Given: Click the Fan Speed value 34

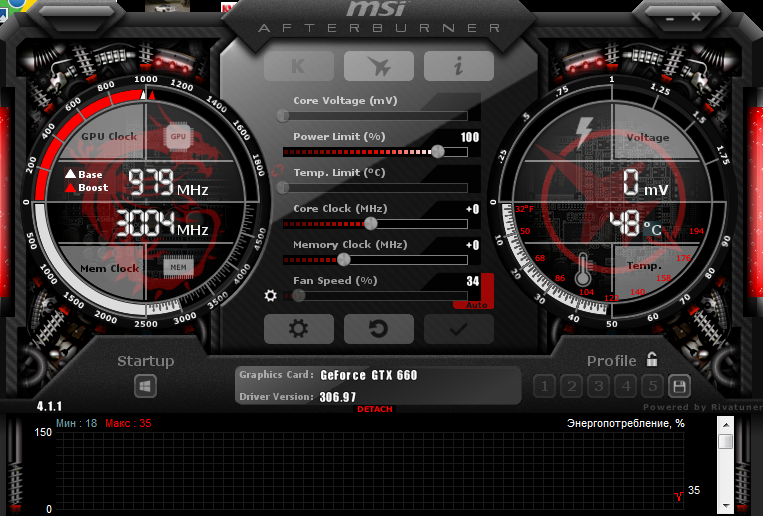Looking at the screenshot, I should [473, 281].
